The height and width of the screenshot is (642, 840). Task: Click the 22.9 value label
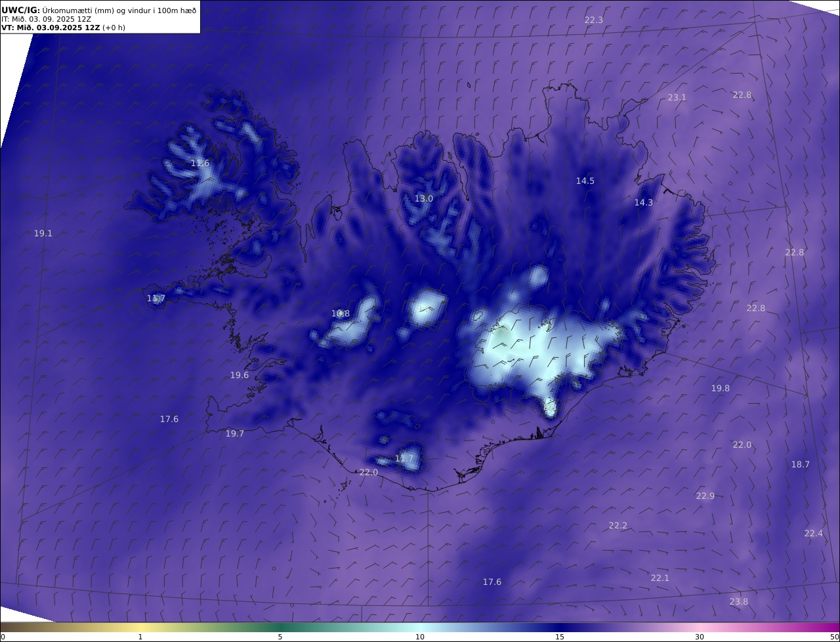pos(705,496)
